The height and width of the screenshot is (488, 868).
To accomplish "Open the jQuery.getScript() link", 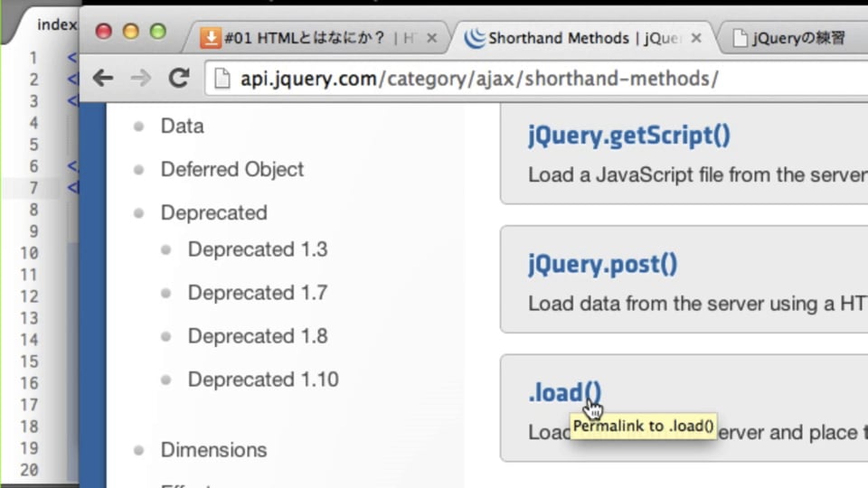I will (629, 135).
